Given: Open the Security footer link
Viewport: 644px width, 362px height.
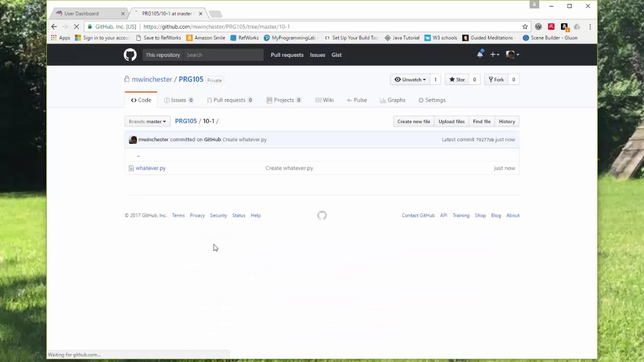Looking at the screenshot, I should pos(218,216).
